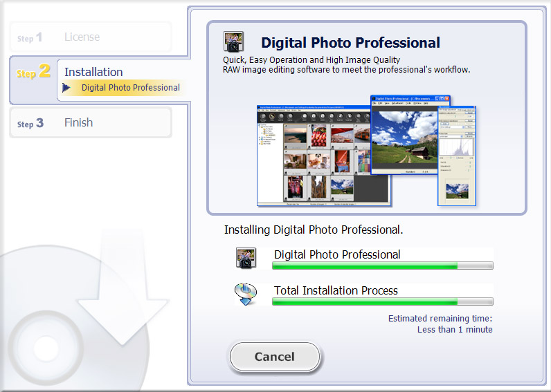The image size is (551, 392).
Task: Click the Cancel button
Action: 275,357
